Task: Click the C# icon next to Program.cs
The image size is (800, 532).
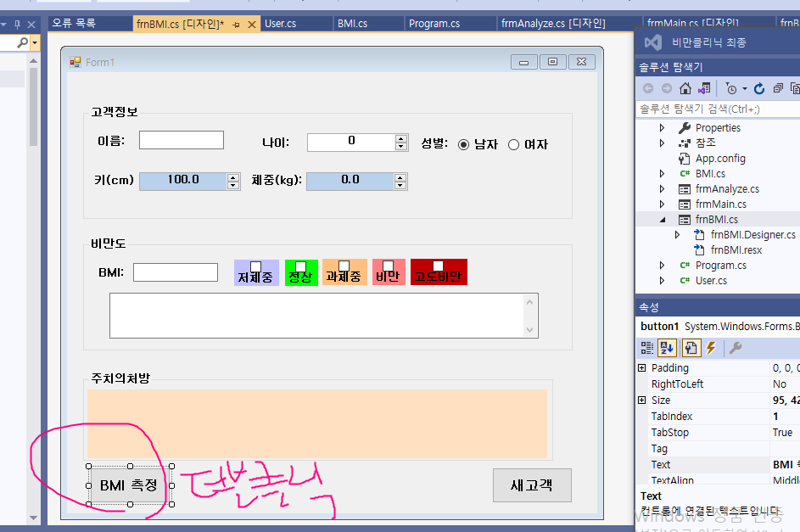Action: point(684,266)
